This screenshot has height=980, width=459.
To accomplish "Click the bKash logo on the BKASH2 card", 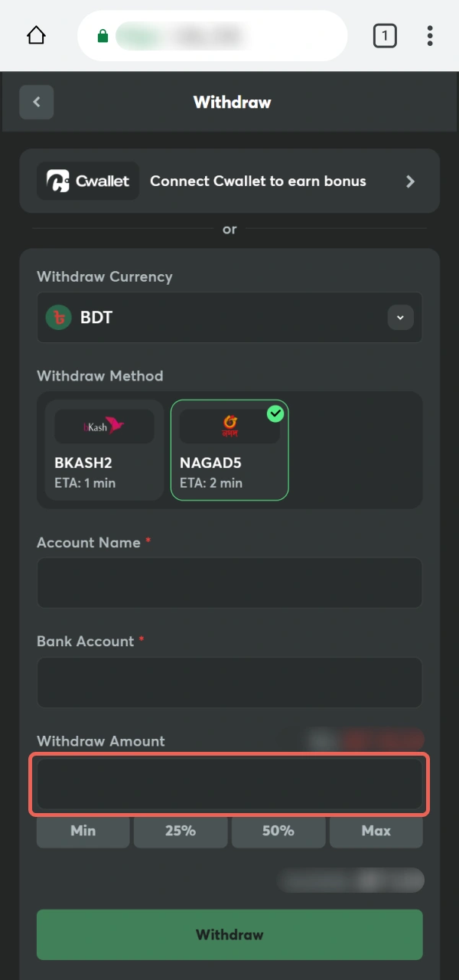I will point(104,425).
